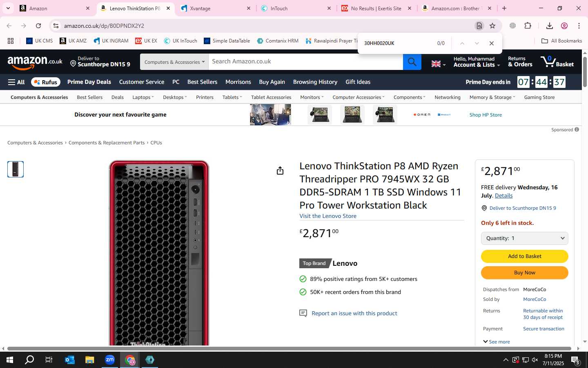Expand the Laptops submenu
The image size is (588, 368).
point(143,97)
